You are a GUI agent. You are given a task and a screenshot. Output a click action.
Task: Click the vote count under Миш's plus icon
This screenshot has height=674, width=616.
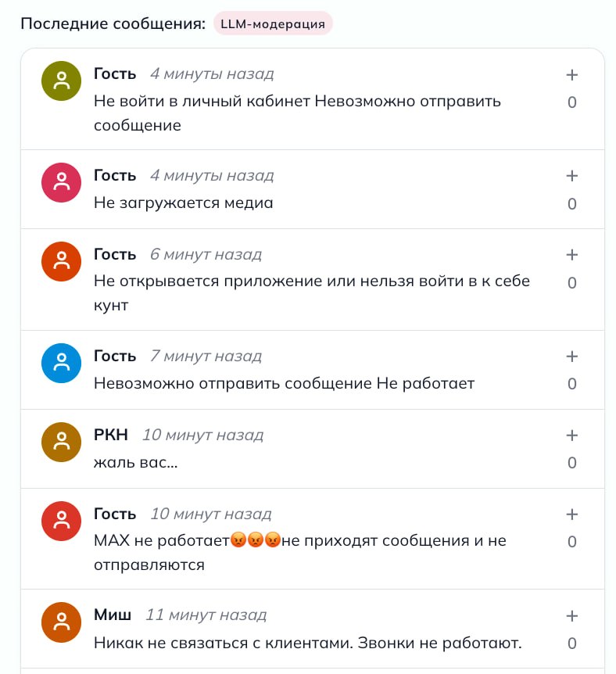click(x=571, y=644)
